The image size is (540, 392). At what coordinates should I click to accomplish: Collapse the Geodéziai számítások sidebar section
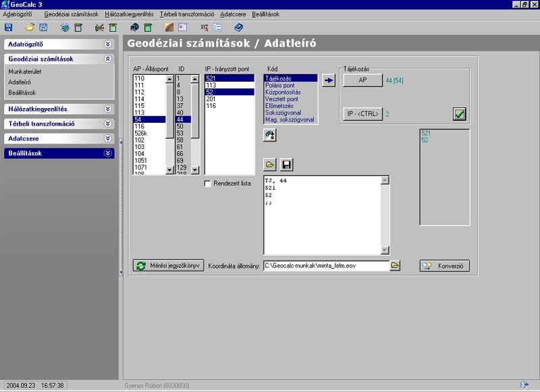(x=108, y=59)
